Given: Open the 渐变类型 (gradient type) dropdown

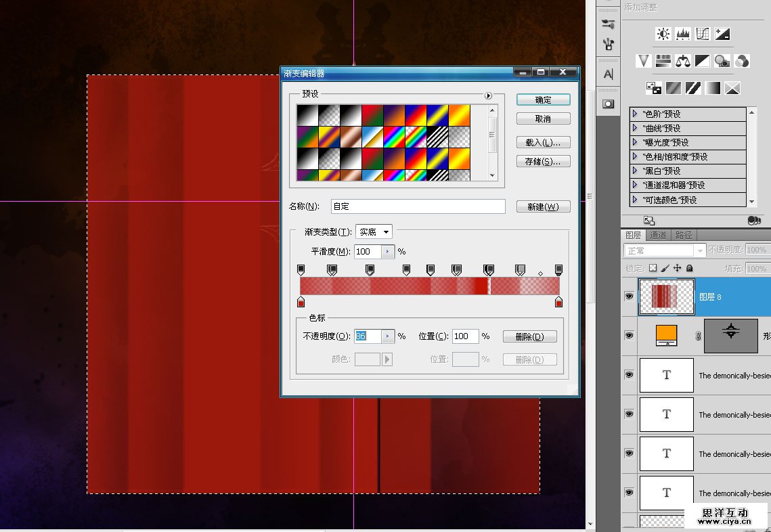Looking at the screenshot, I should point(374,232).
